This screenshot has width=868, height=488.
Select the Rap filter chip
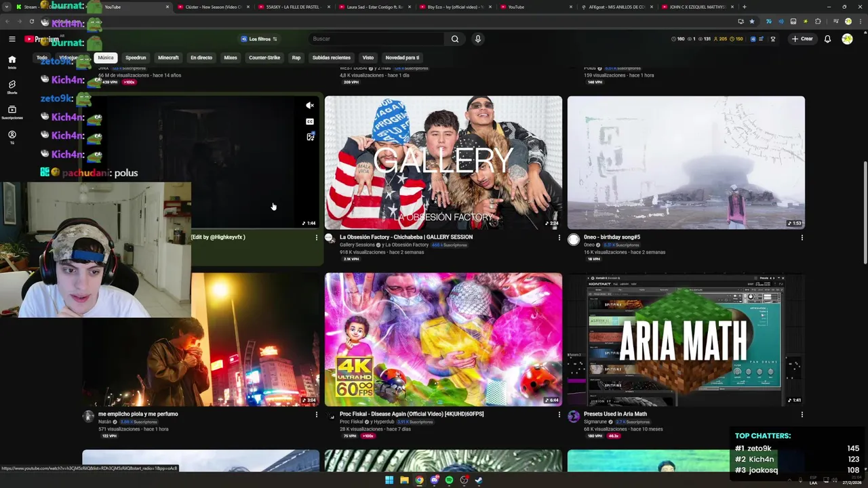coord(296,58)
